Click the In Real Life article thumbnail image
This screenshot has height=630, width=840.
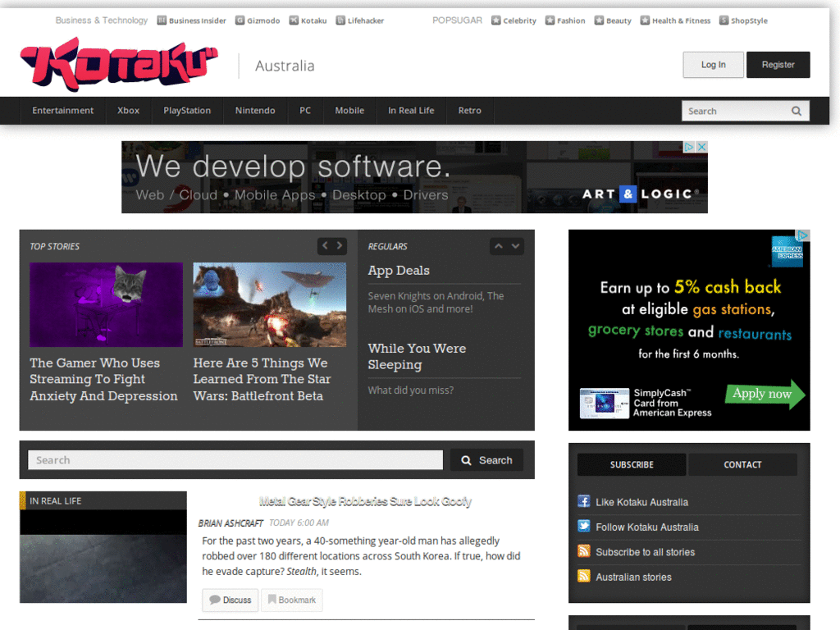tap(103, 557)
